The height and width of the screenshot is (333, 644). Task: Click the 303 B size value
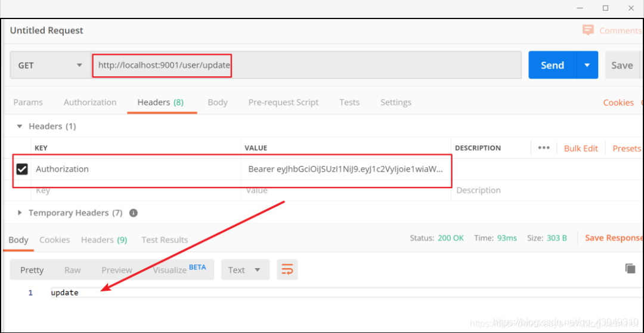556,238
